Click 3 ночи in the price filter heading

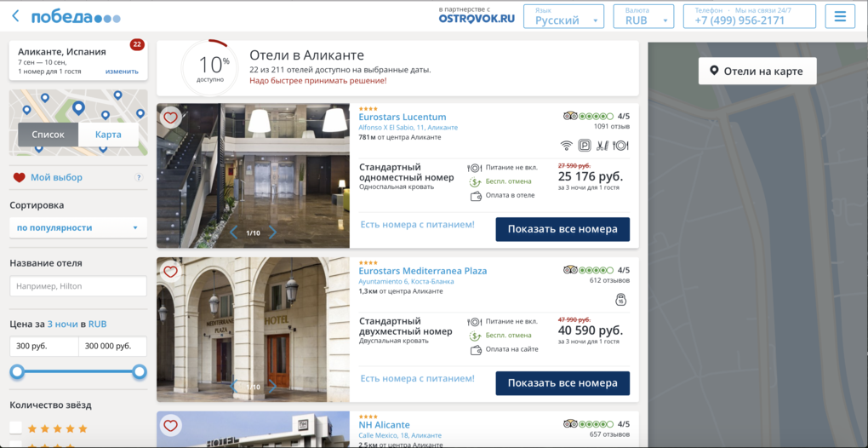pos(63,325)
